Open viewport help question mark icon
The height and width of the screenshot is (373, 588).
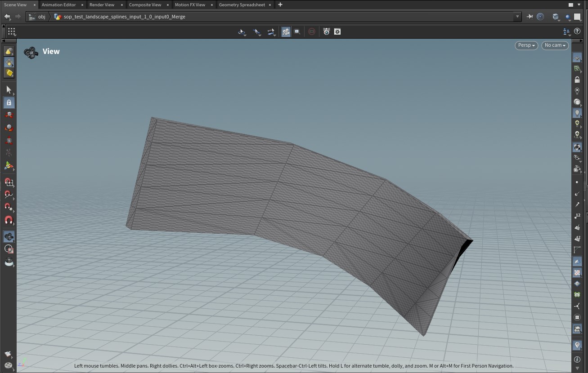coord(577,31)
